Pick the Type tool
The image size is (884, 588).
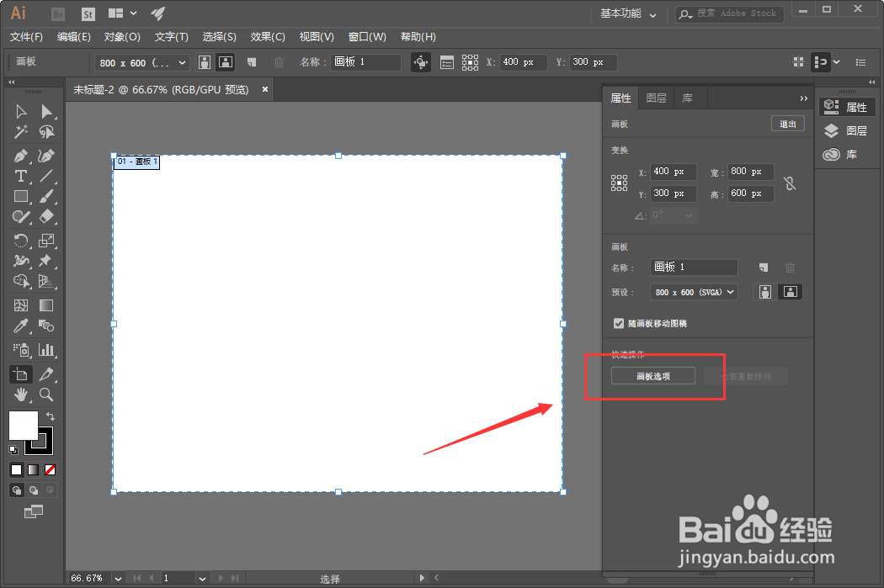coord(21,176)
